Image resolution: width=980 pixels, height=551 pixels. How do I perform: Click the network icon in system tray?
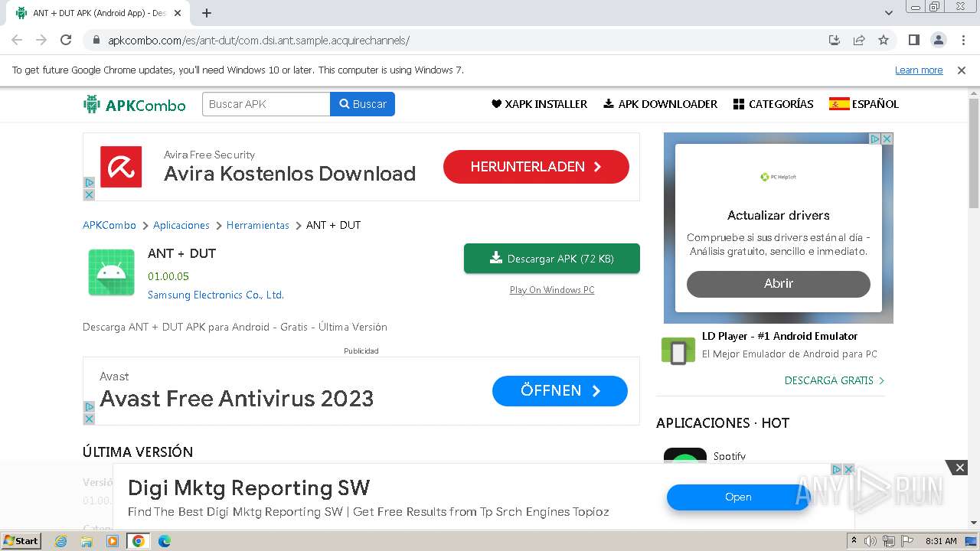click(x=889, y=541)
